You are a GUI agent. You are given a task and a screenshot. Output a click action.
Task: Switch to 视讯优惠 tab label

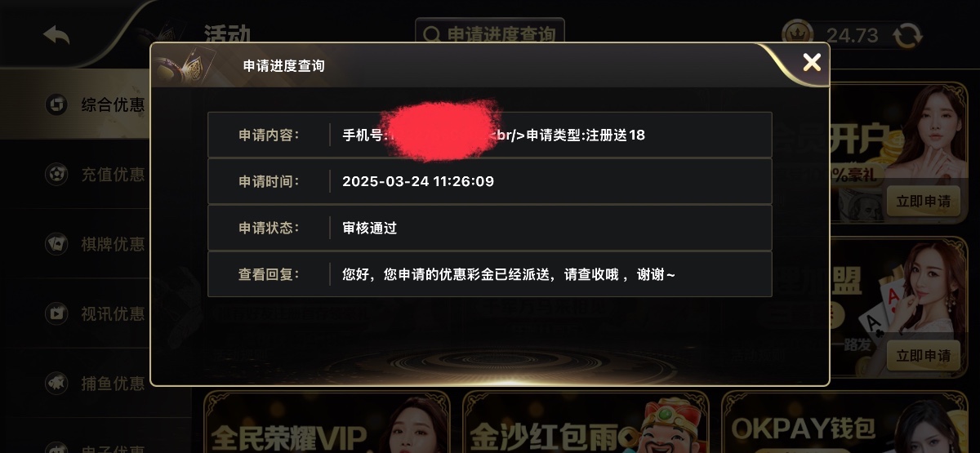point(113,313)
